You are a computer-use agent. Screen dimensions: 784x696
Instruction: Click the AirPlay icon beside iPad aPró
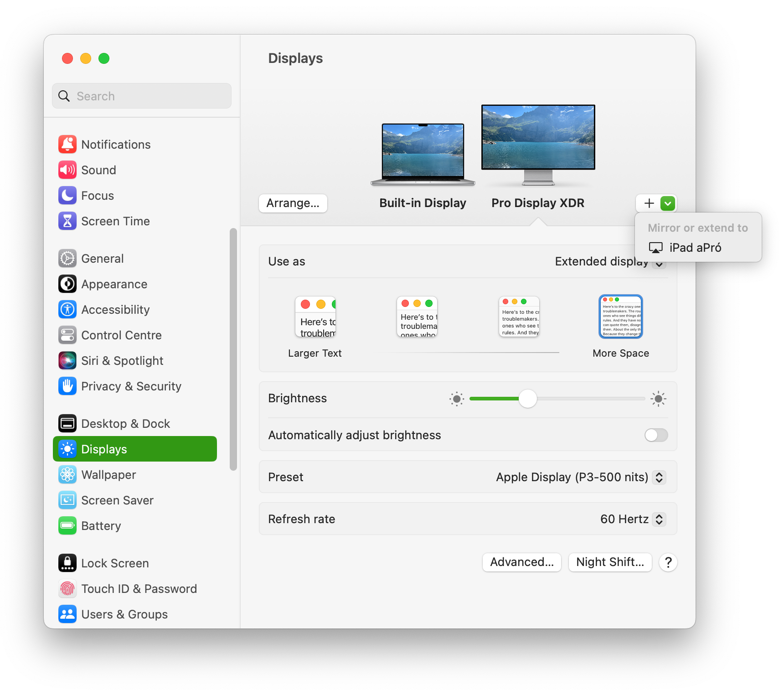coord(656,248)
